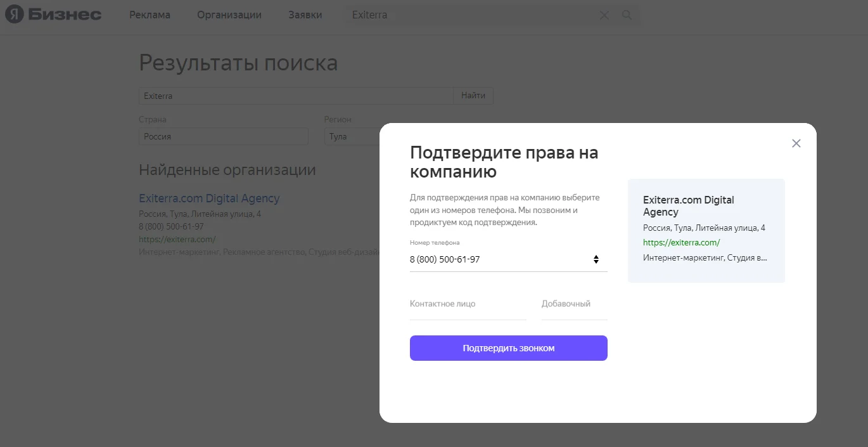This screenshot has width=868, height=447.
Task: Click the Номер телефона label
Action: pos(435,243)
